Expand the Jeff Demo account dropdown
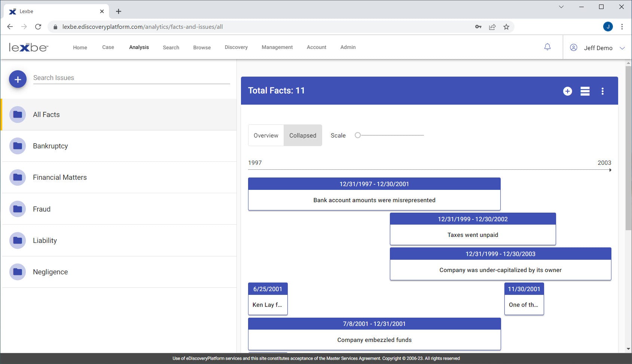Viewport: 632px width, 364px height. point(623,48)
